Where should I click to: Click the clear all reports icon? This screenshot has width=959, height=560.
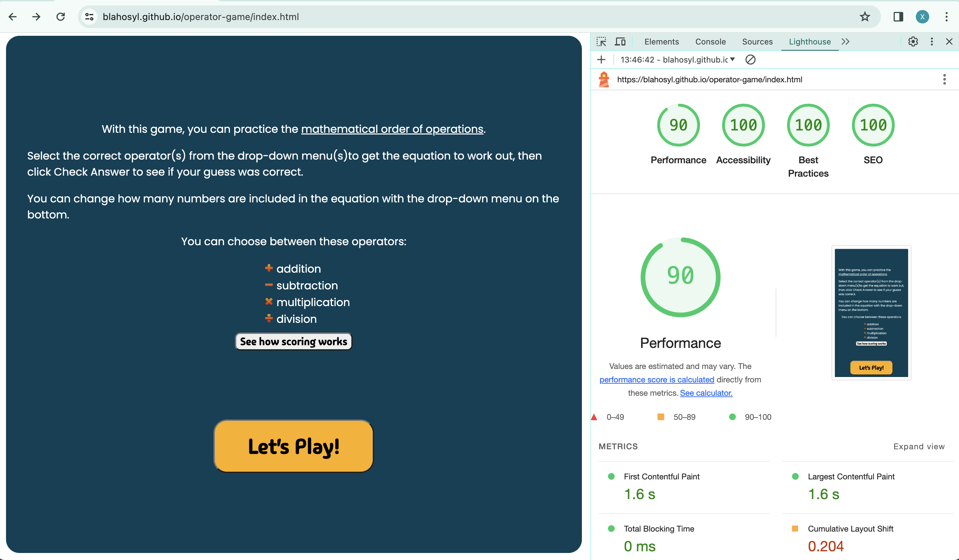tap(750, 60)
